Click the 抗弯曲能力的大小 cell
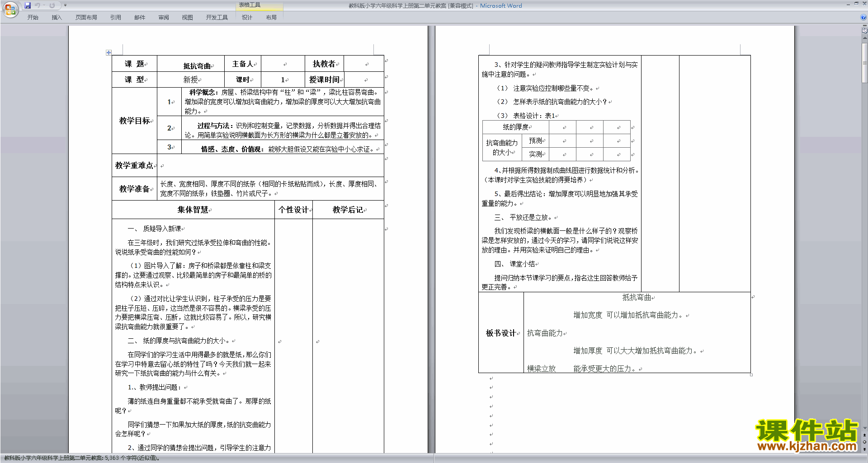 (x=502, y=148)
